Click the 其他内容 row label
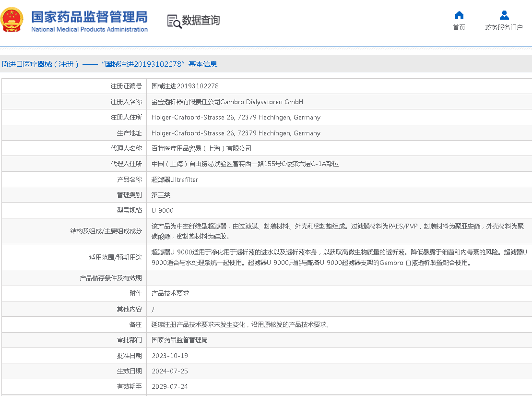Screen dimensions: 532x396 pyautogui.click(x=129, y=309)
